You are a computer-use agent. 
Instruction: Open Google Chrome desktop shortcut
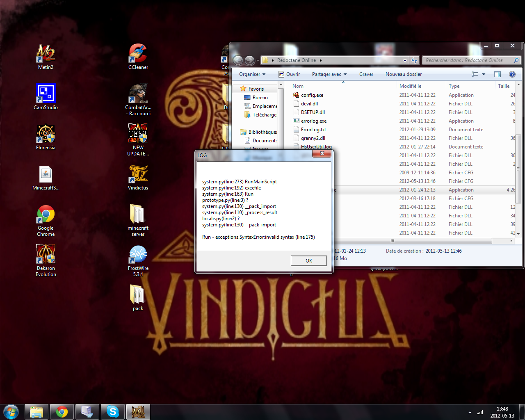click(x=46, y=221)
